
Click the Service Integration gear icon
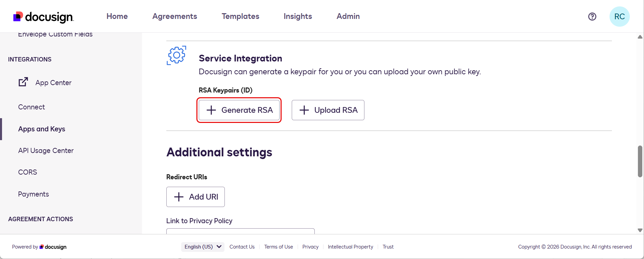(176, 55)
